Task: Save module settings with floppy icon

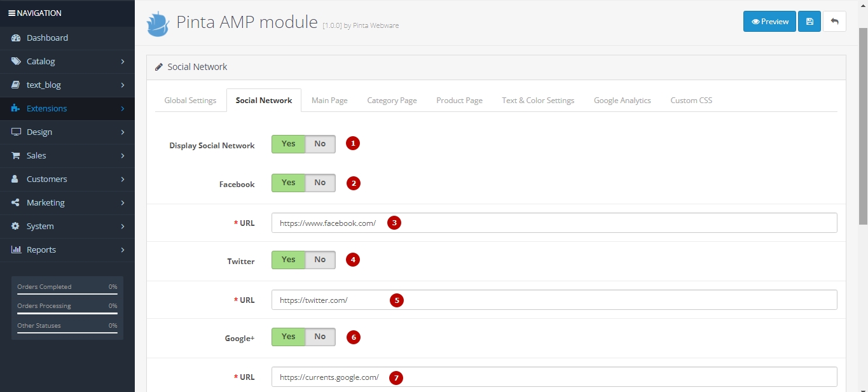Action: (x=809, y=21)
